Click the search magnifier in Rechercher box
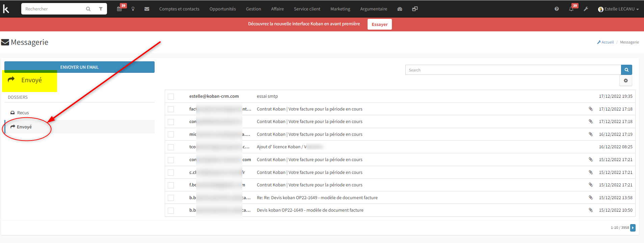 (x=88, y=9)
